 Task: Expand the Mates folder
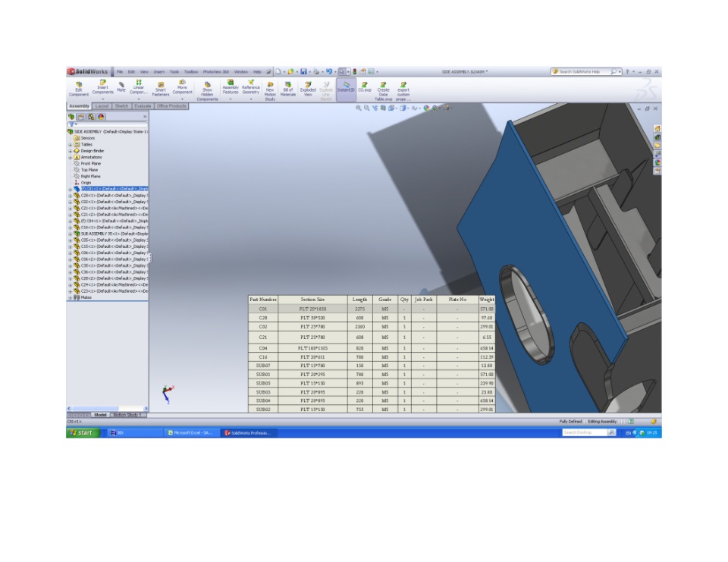click(x=70, y=297)
